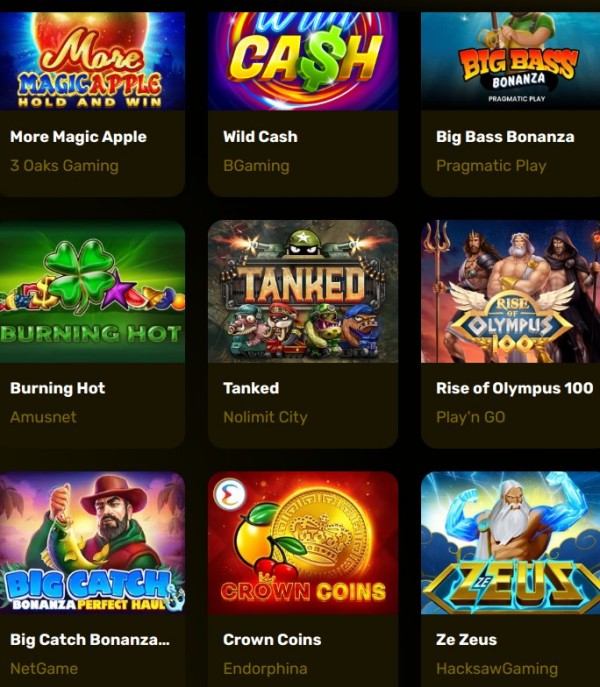Viewport: 600px width, 687px height.
Task: Open Big Bass Bonanza game artwork
Action: (511, 61)
